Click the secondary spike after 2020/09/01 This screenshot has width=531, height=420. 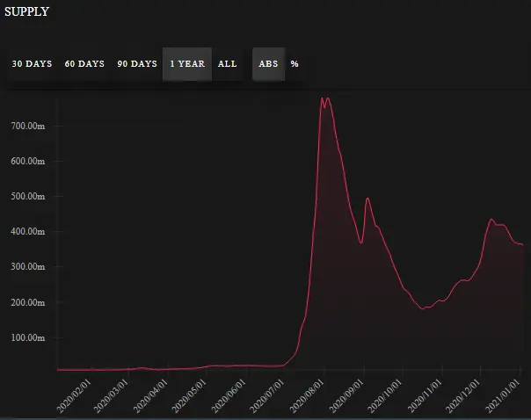pos(367,199)
